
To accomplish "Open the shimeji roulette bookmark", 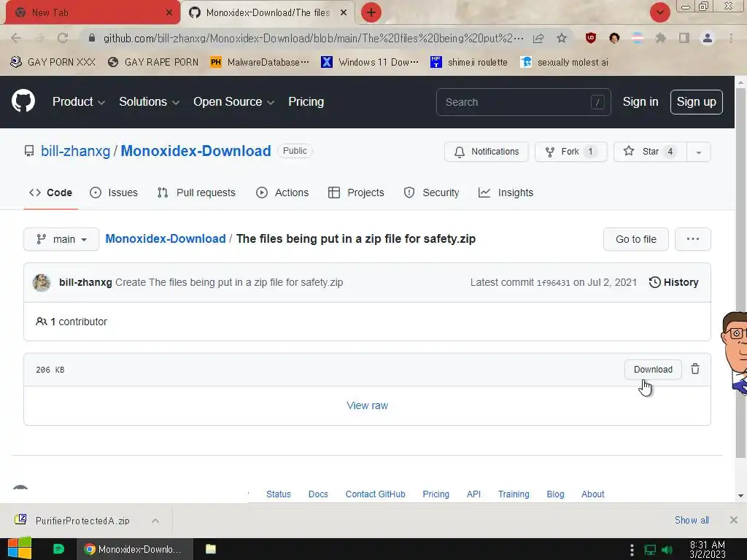I will pyautogui.click(x=469, y=63).
